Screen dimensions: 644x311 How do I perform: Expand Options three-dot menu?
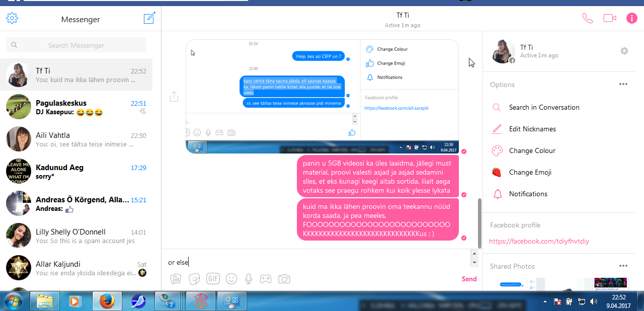623,85
